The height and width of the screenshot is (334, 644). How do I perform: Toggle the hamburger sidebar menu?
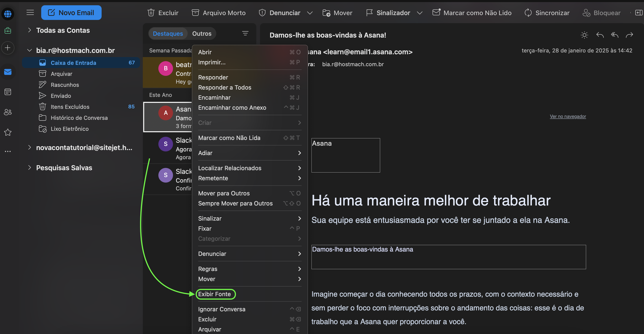pos(30,13)
